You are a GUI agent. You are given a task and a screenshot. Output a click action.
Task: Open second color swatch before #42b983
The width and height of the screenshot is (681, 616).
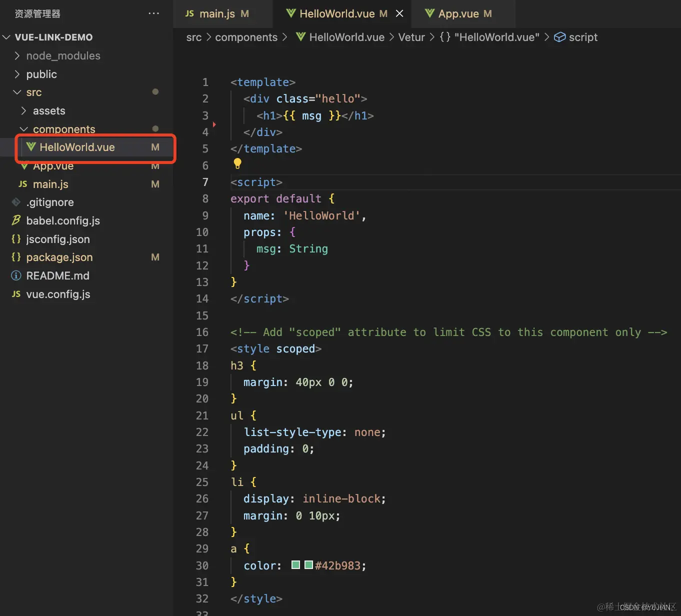coord(308,565)
